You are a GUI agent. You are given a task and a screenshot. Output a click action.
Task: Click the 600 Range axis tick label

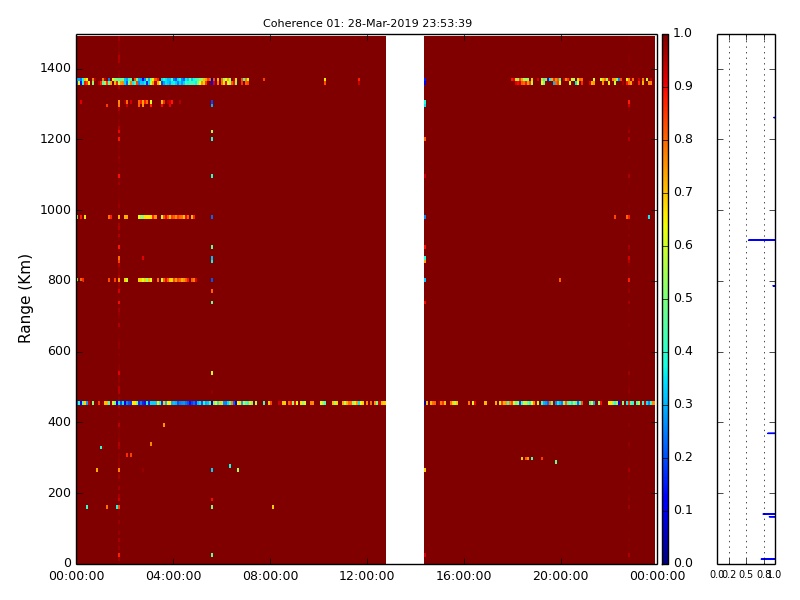pos(59,351)
